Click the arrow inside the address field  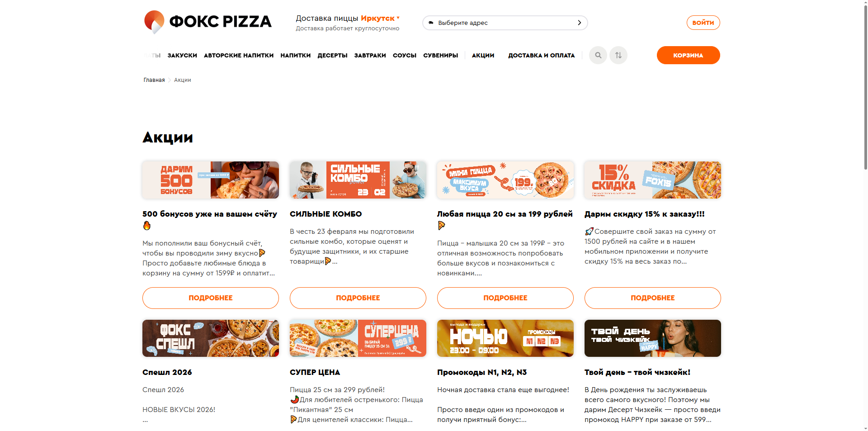coord(579,23)
